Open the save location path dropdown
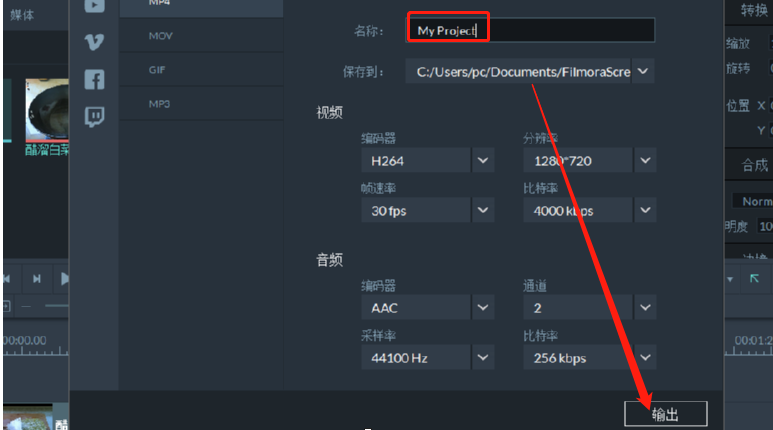 click(x=643, y=72)
